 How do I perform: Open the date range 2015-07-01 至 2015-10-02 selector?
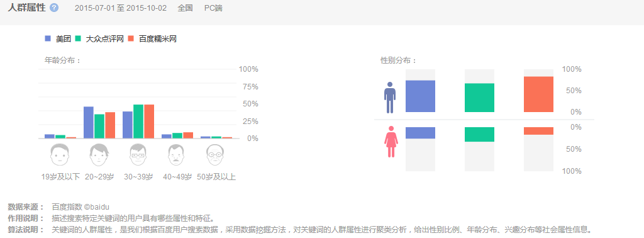[121, 8]
